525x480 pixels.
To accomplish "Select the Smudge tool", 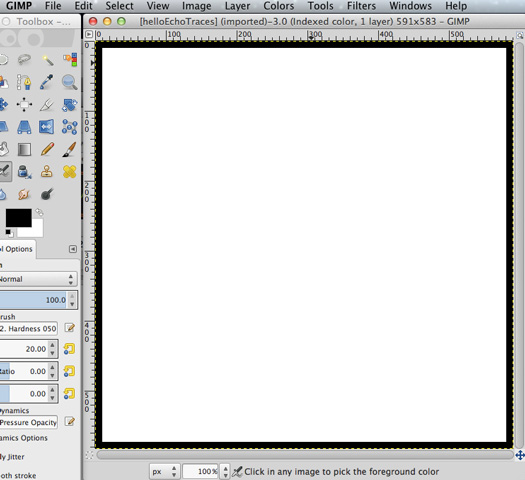I will coord(24,194).
